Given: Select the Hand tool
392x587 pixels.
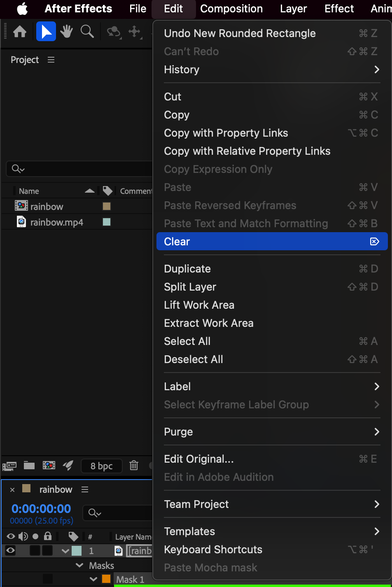Looking at the screenshot, I should click(66, 32).
